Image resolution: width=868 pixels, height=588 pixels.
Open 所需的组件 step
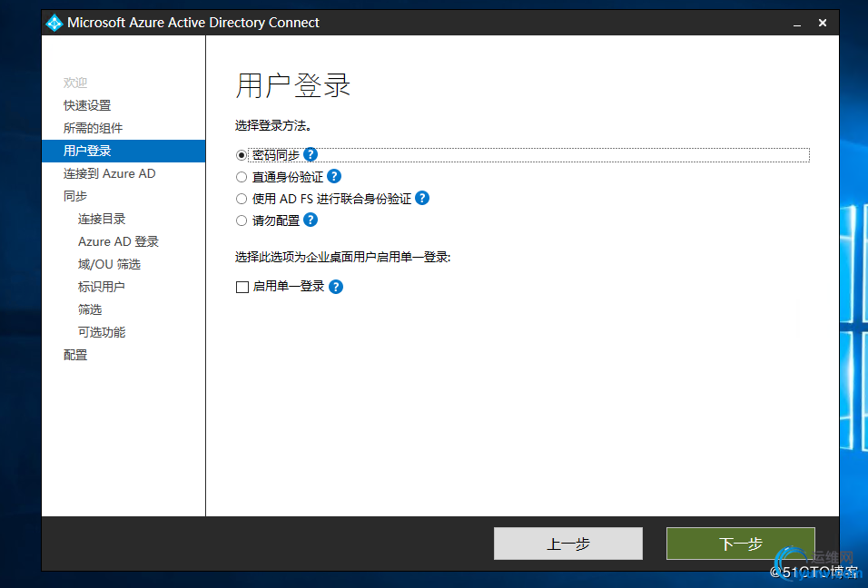pos(93,128)
